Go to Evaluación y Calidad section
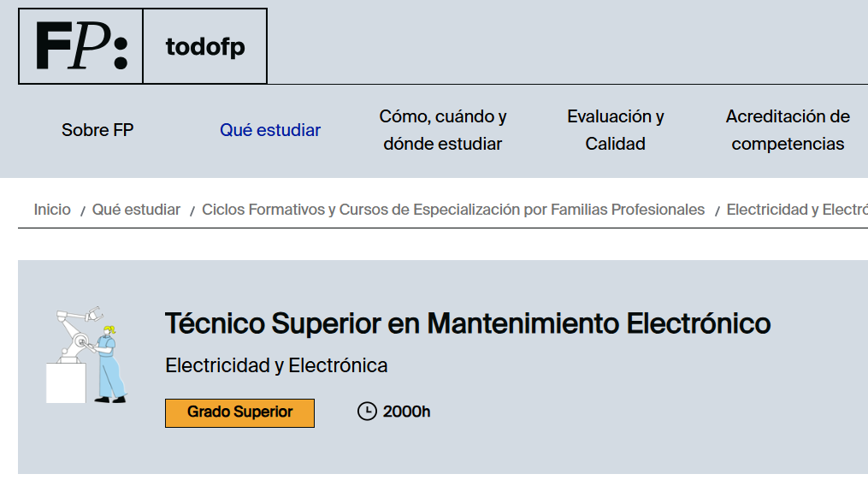868x480 pixels. (x=616, y=130)
